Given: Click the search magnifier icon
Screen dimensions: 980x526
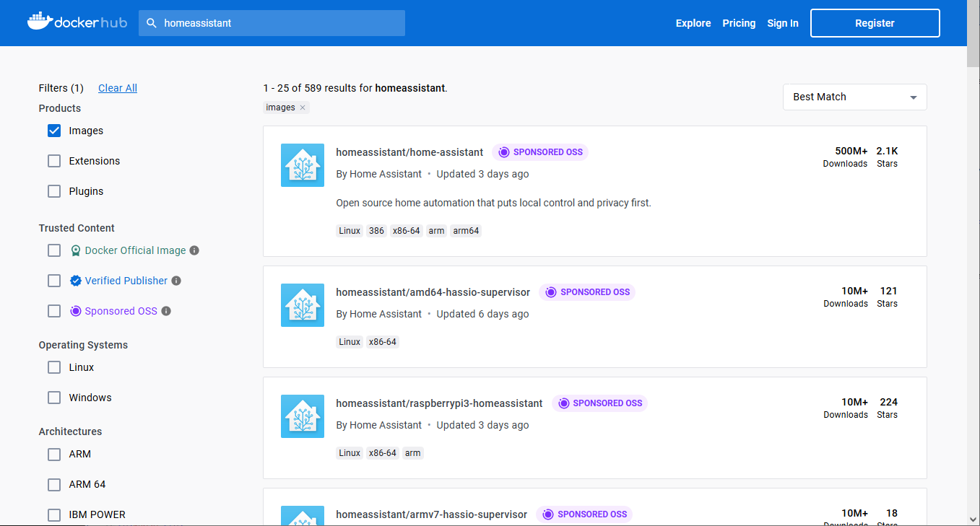Looking at the screenshot, I should [152, 23].
